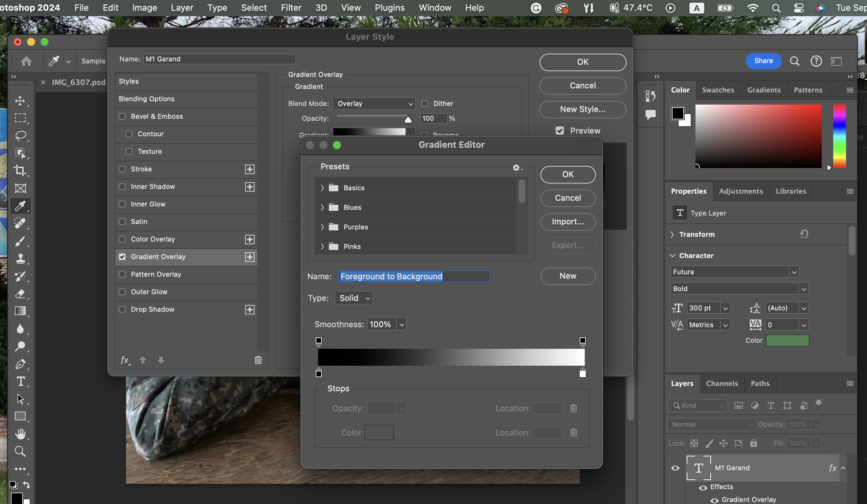
Task: Click the gradient Name input field
Action: (414, 276)
